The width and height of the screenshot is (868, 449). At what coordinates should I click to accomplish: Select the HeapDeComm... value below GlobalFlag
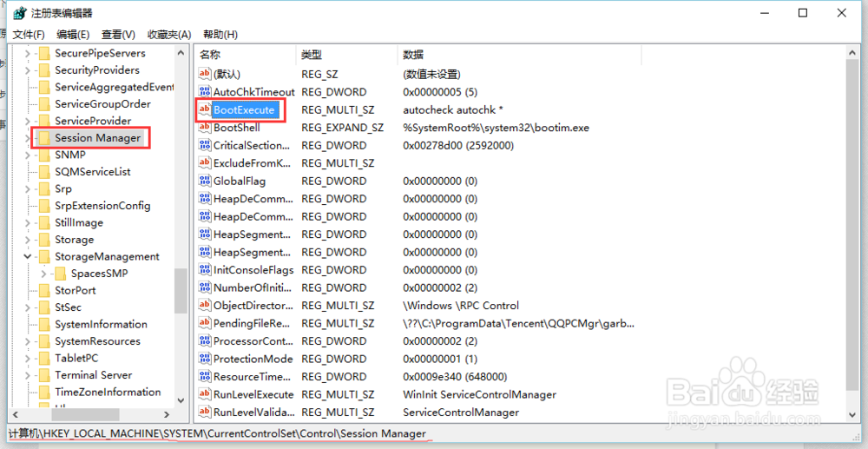coord(252,199)
